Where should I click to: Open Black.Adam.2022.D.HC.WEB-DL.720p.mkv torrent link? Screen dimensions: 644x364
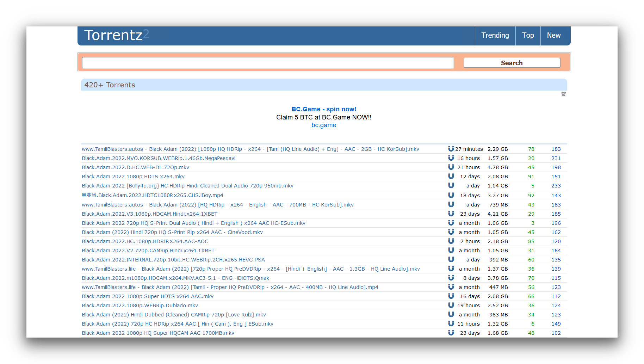coord(135,167)
